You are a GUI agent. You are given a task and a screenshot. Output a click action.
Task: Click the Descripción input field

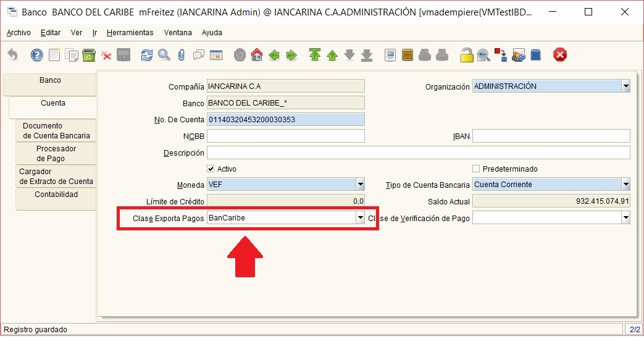tap(418, 153)
